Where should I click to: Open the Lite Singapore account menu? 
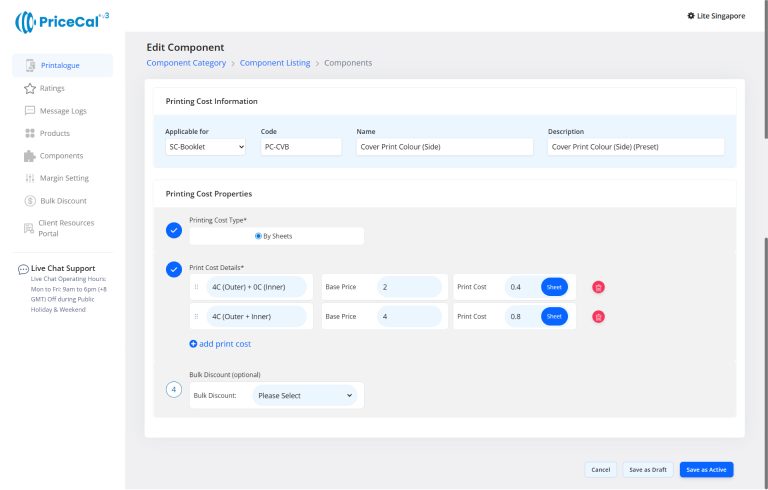tap(716, 16)
